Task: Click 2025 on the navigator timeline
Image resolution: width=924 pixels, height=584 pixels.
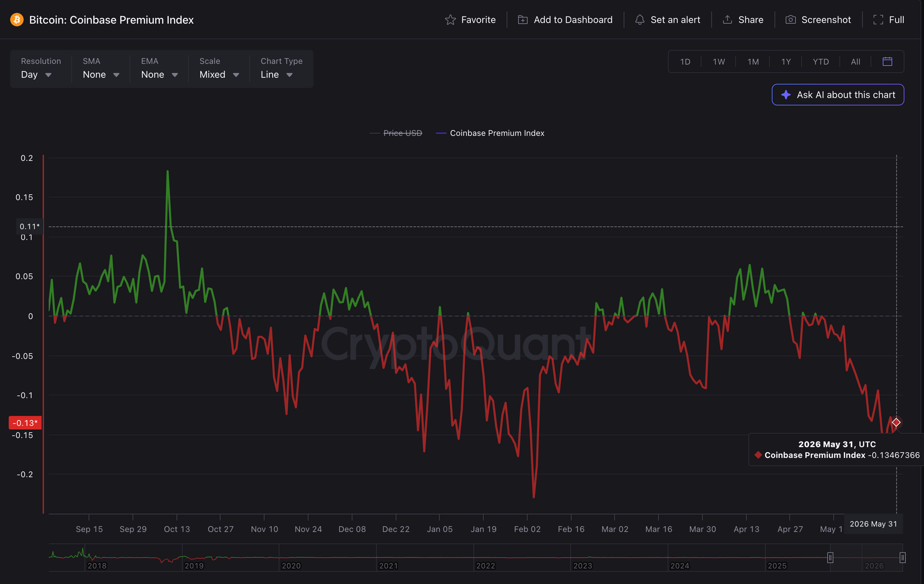Action: click(x=777, y=566)
